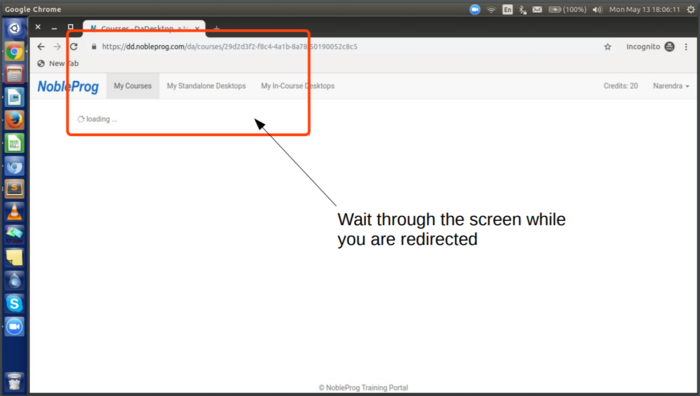This screenshot has height=396, width=700.
Task: Open the volume indicator menu
Action: tap(597, 9)
